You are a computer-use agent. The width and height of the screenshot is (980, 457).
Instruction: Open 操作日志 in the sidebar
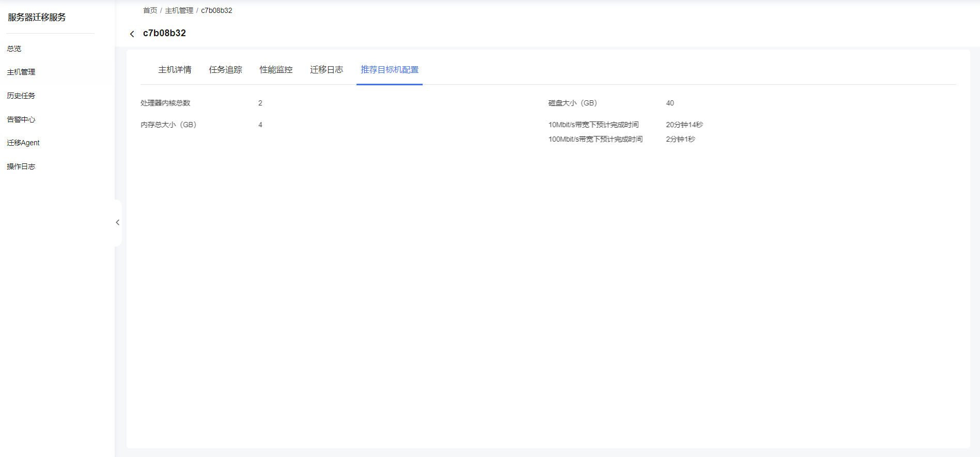click(x=21, y=166)
